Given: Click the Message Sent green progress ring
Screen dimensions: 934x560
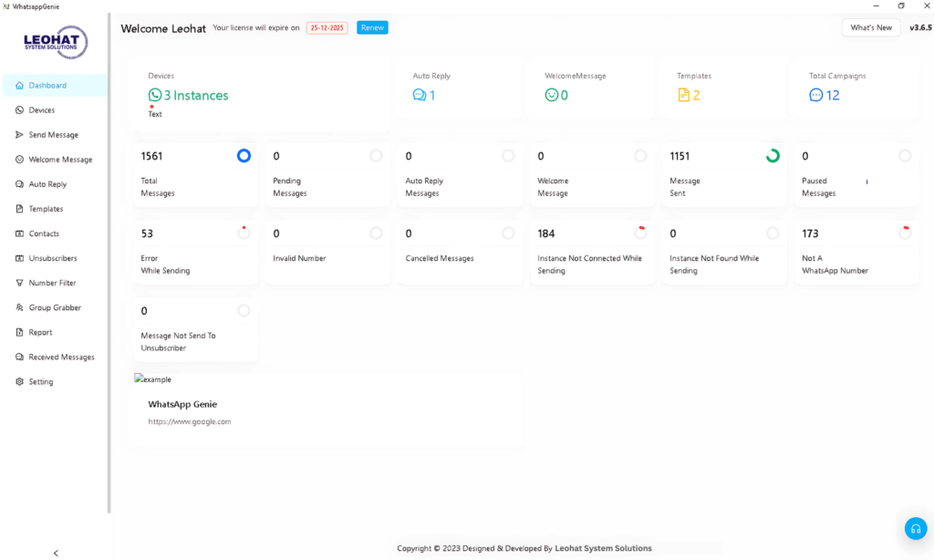Looking at the screenshot, I should point(773,155).
